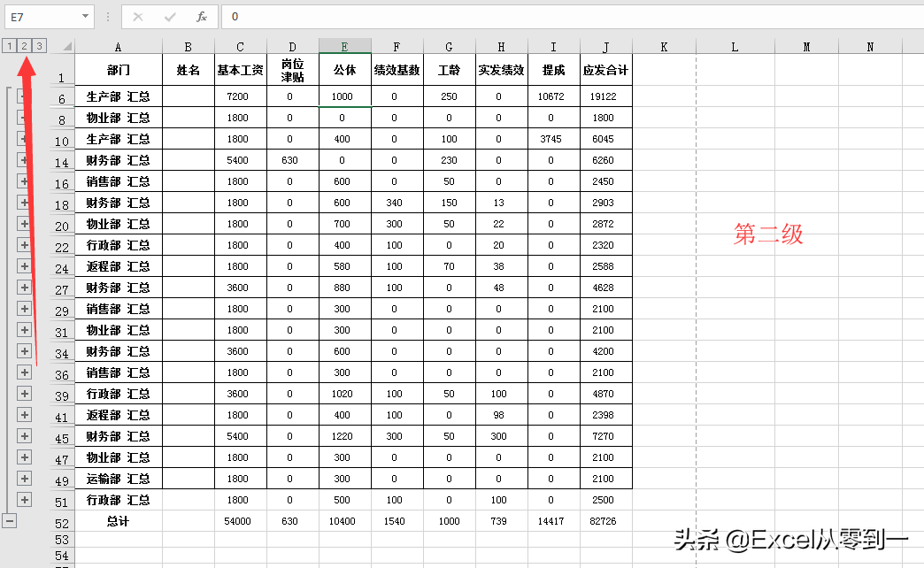This screenshot has height=568, width=924.
Task: Click the 运输部 汇总 cell
Action: pyautogui.click(x=119, y=479)
